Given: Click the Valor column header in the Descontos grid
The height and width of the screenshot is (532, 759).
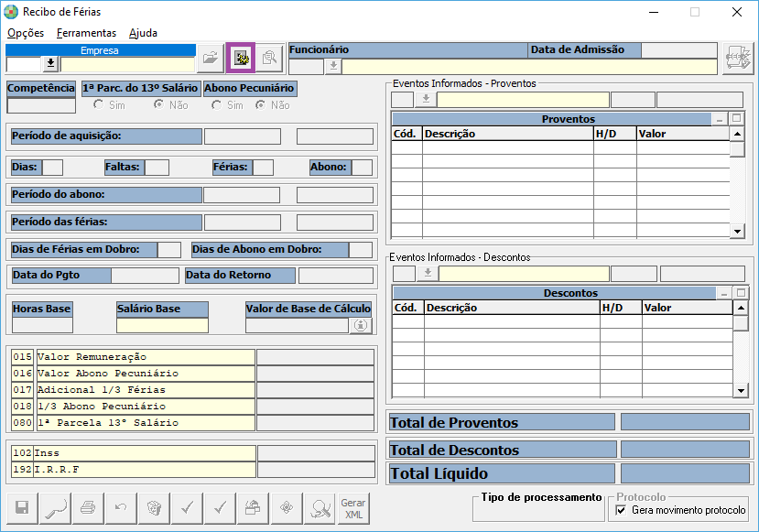Looking at the screenshot, I should coord(688,308).
